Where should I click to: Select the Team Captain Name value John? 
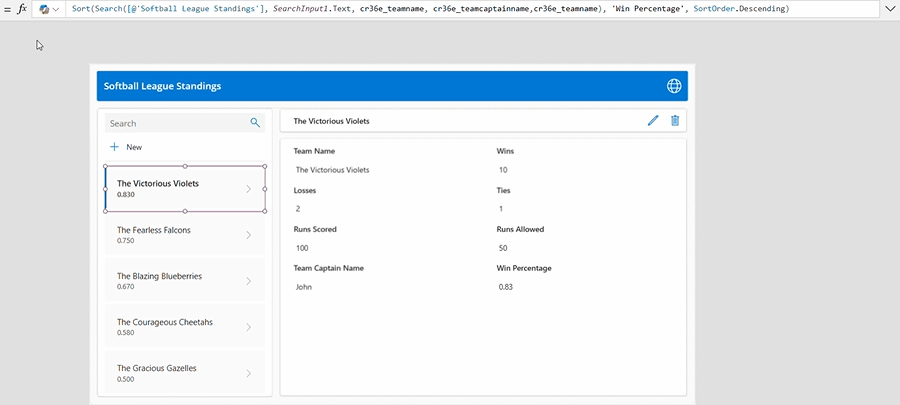coord(305,287)
